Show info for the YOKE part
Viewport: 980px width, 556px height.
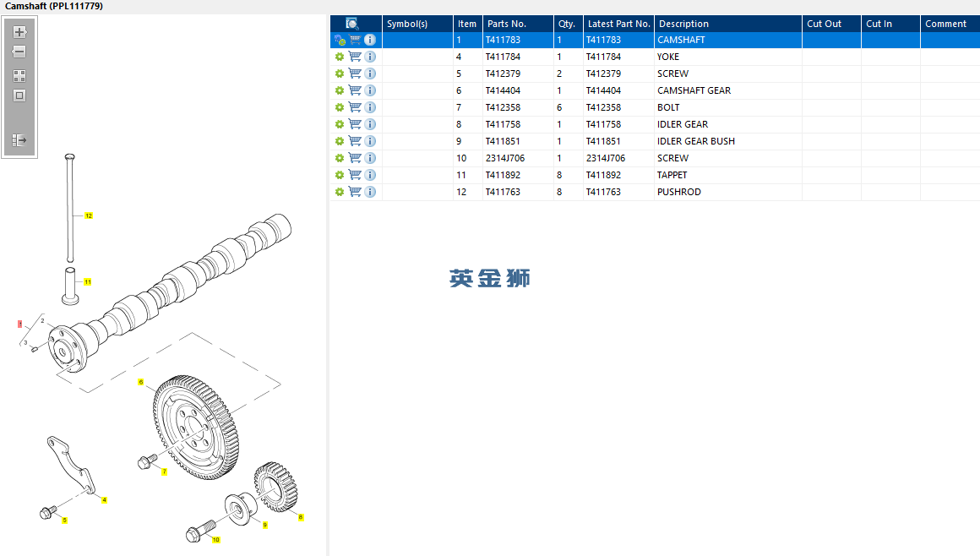coord(370,57)
